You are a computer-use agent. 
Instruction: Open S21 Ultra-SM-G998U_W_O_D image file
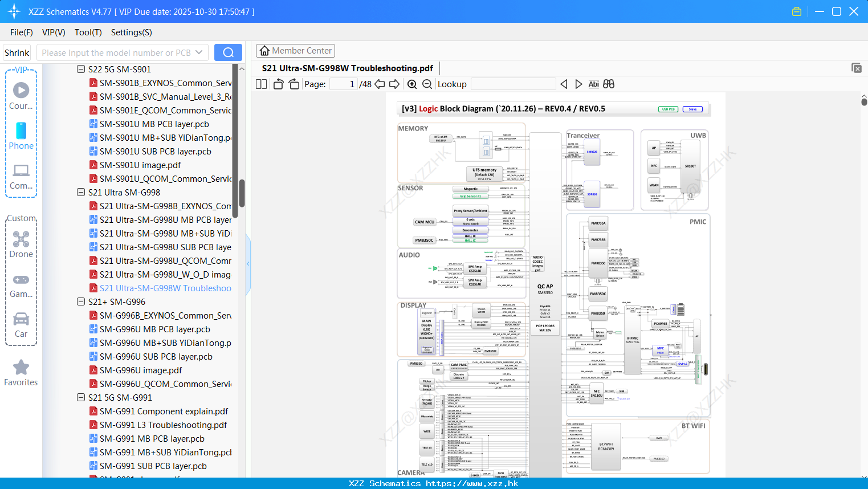161,274
